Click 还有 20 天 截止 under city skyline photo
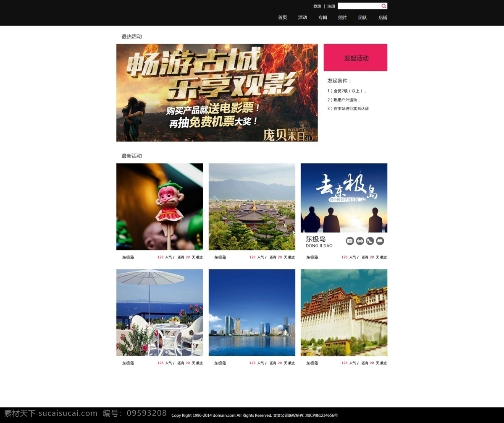The height and width of the screenshot is (423, 504). pyautogui.click(x=282, y=363)
